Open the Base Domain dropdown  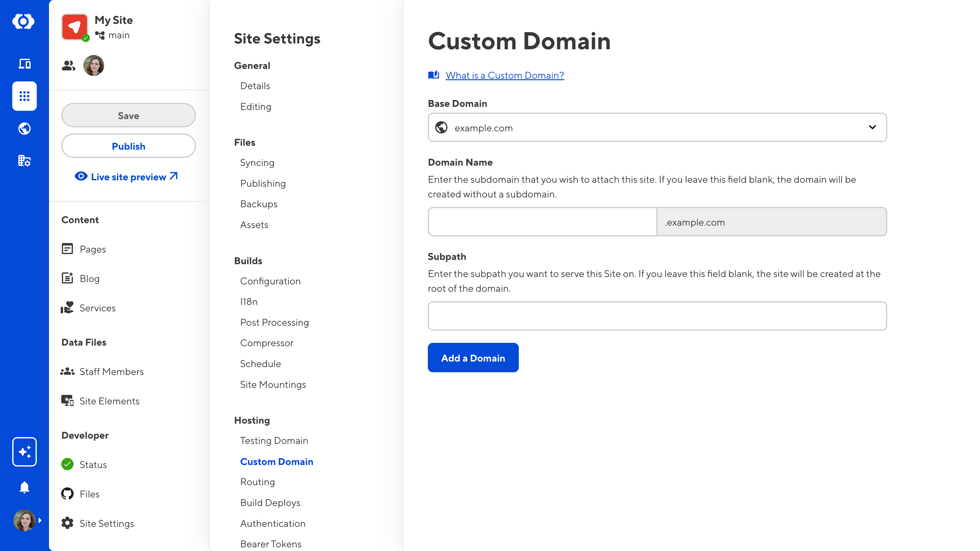coord(657,128)
